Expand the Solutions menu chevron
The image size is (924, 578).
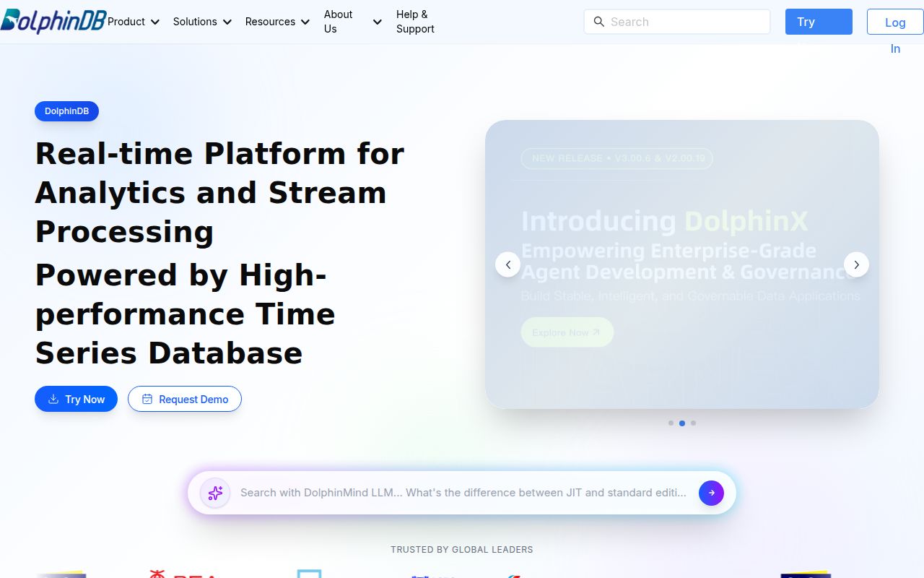pyautogui.click(x=227, y=22)
